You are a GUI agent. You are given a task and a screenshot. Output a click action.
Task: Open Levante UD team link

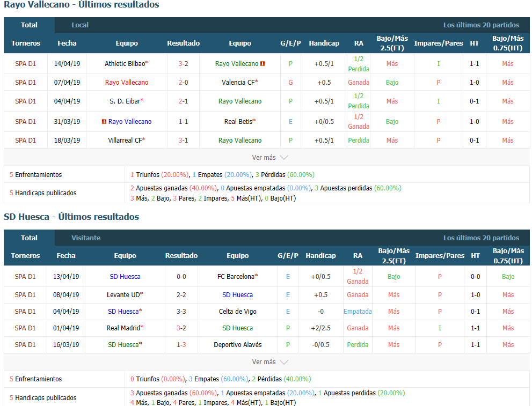(123, 295)
